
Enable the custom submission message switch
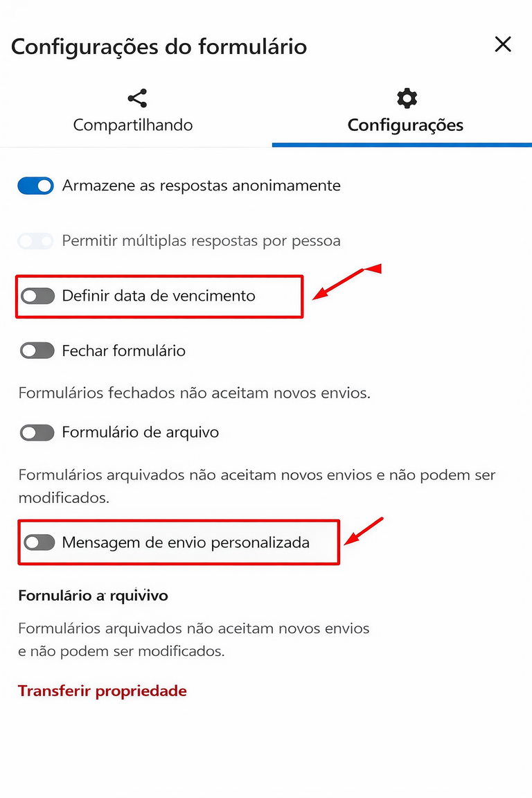point(39,542)
